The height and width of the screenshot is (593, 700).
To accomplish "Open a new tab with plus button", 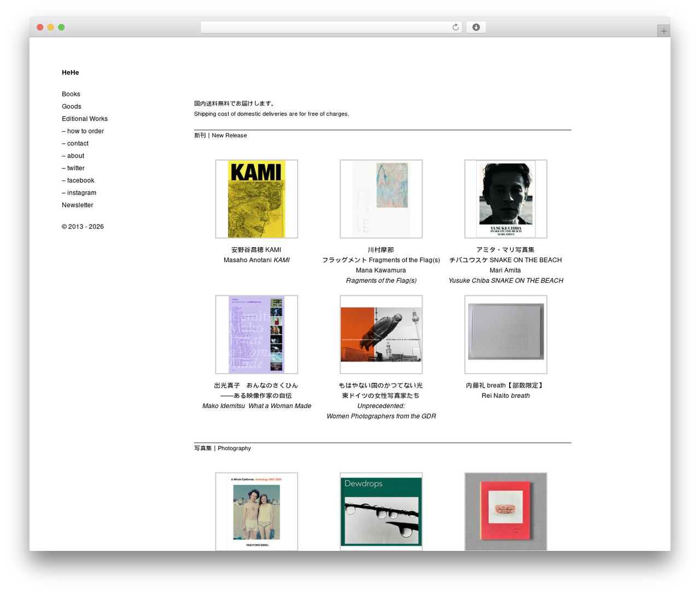I will pos(663,31).
